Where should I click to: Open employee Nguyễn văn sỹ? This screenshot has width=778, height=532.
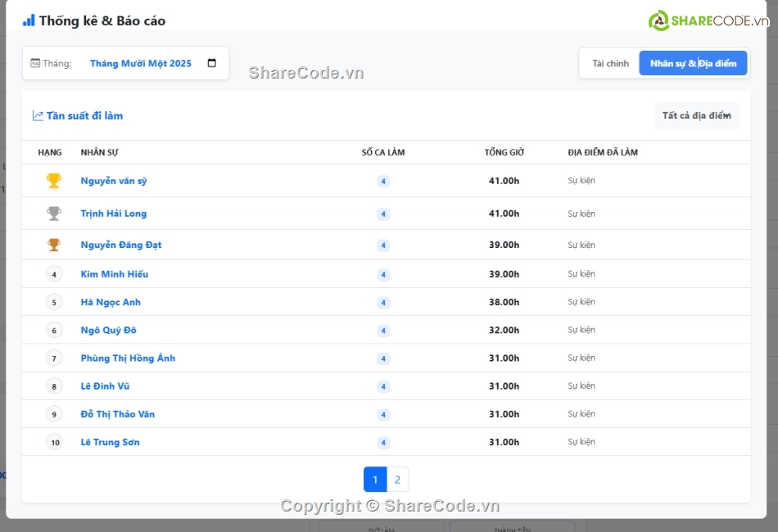point(114,181)
